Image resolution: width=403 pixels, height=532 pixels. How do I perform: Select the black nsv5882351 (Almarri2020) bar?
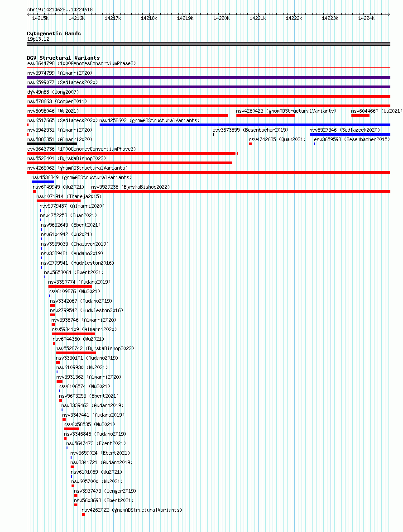52,144
